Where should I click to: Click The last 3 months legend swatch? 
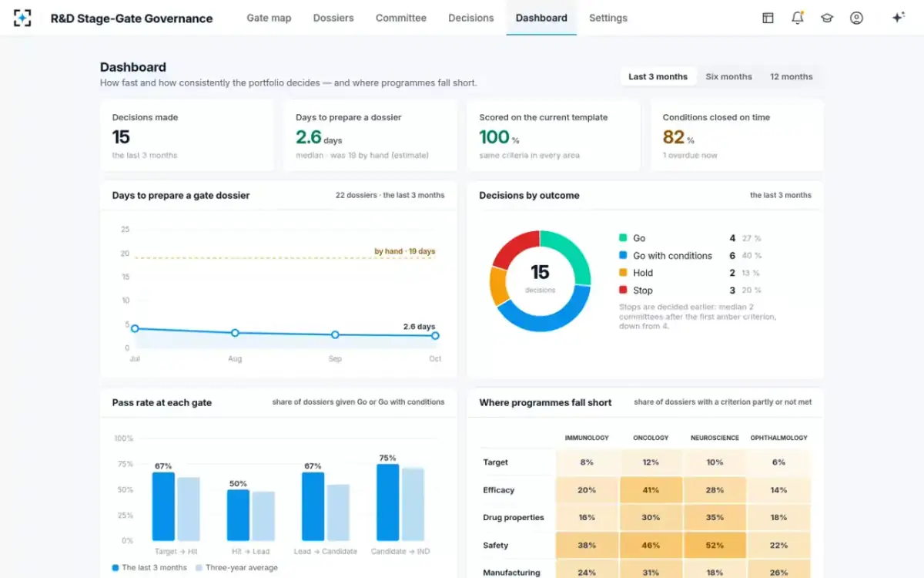point(115,568)
